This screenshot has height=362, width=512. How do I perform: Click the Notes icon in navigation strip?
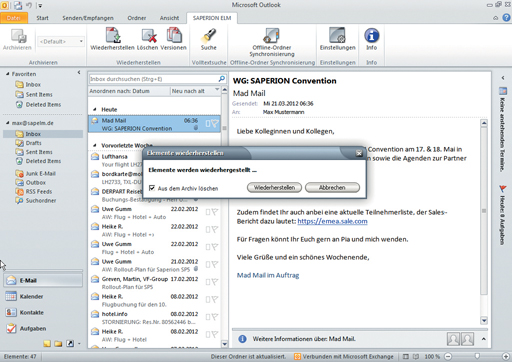[x=47, y=343]
